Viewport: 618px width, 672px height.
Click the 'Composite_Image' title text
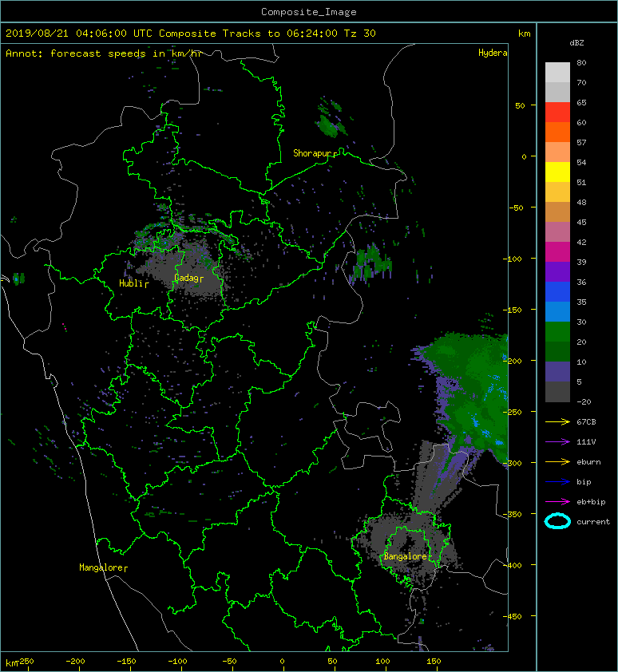[309, 12]
